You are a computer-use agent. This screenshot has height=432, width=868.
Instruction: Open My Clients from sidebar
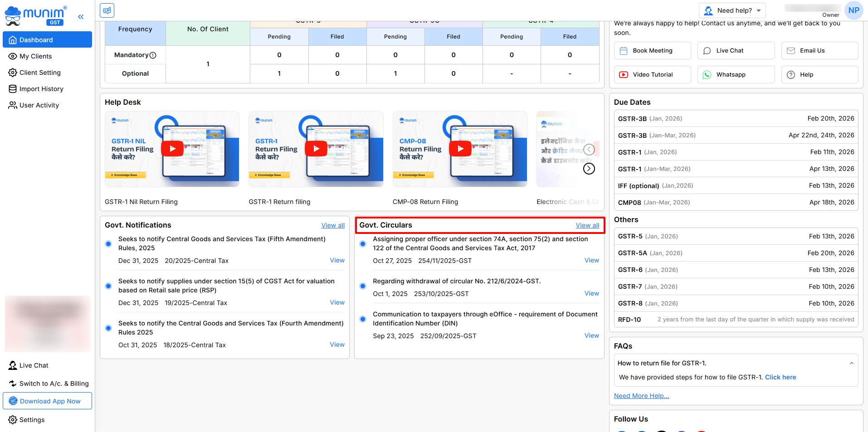(35, 56)
